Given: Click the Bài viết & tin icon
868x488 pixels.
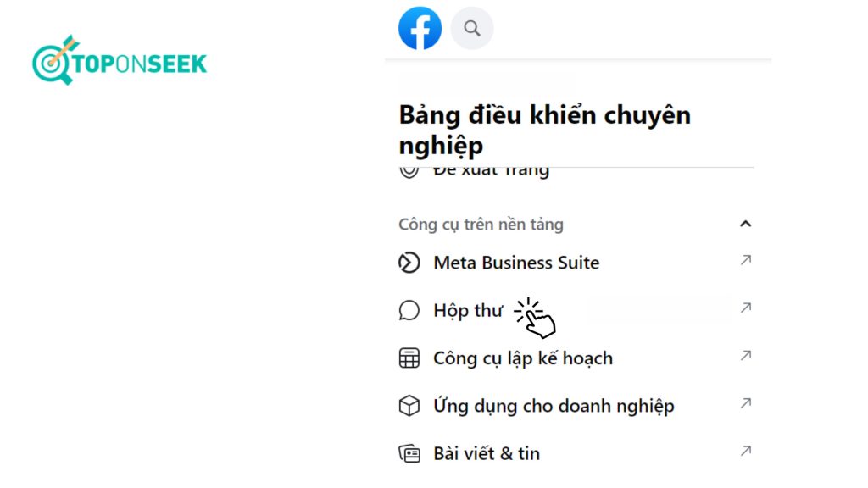Looking at the screenshot, I should 409,453.
